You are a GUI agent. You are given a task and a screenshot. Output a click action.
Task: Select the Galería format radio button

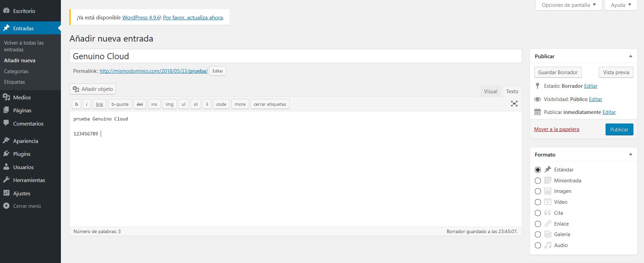pyautogui.click(x=538, y=234)
